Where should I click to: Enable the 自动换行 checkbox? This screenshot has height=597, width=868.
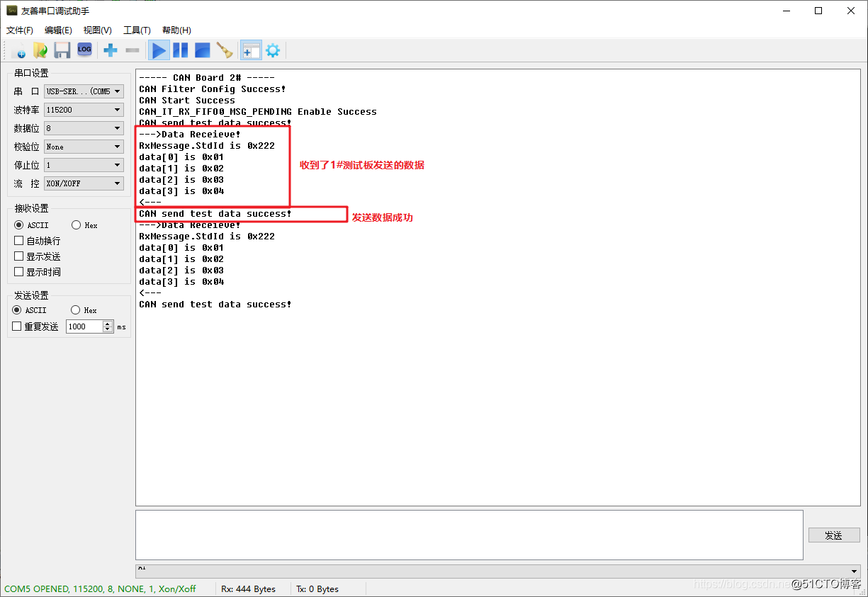[38, 241]
